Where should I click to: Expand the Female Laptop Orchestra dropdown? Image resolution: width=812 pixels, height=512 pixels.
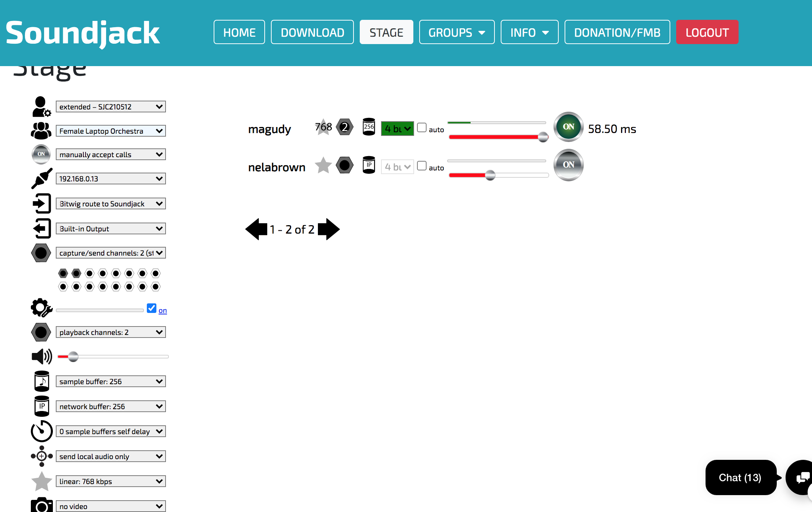tap(110, 131)
